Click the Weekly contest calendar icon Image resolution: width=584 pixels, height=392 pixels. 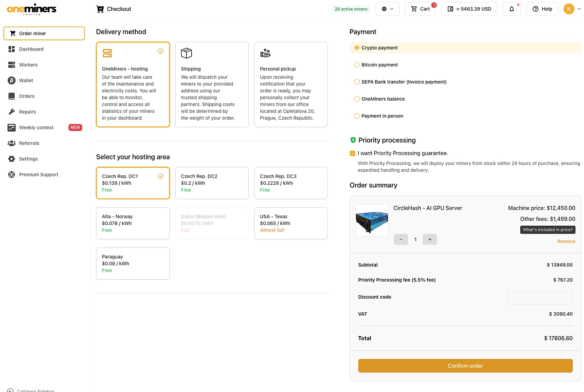tap(12, 127)
